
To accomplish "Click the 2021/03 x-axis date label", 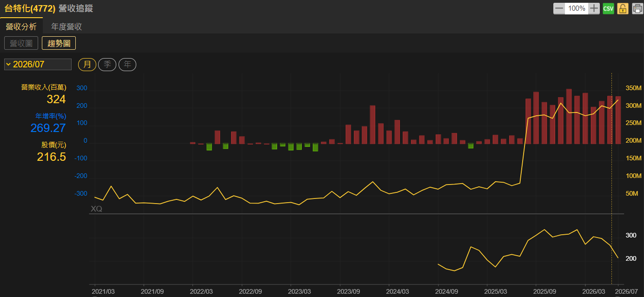I will (x=104, y=291).
